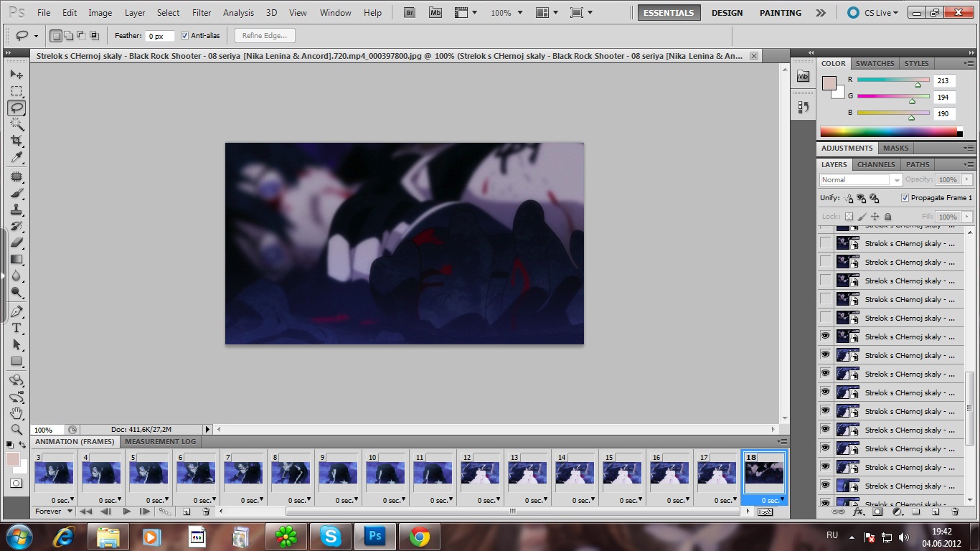Select the Hand tool
Image resolution: width=980 pixels, height=551 pixels.
[17, 413]
